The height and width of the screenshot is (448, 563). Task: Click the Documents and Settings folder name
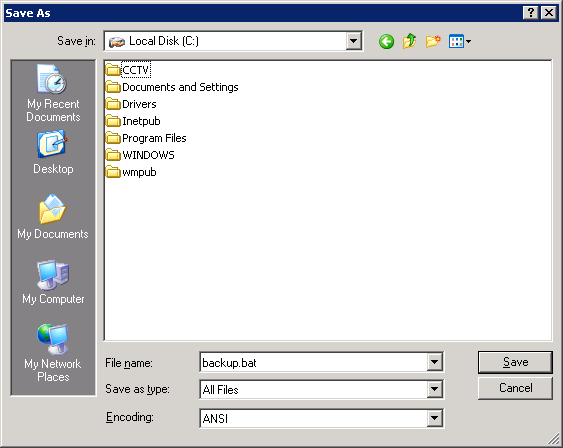point(180,87)
